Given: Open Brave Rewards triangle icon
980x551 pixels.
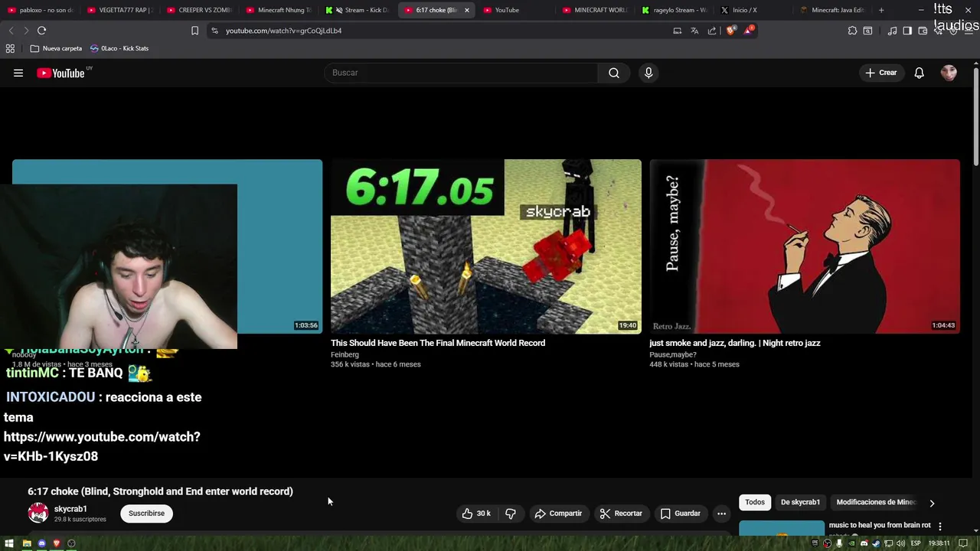Looking at the screenshot, I should 749,31.
